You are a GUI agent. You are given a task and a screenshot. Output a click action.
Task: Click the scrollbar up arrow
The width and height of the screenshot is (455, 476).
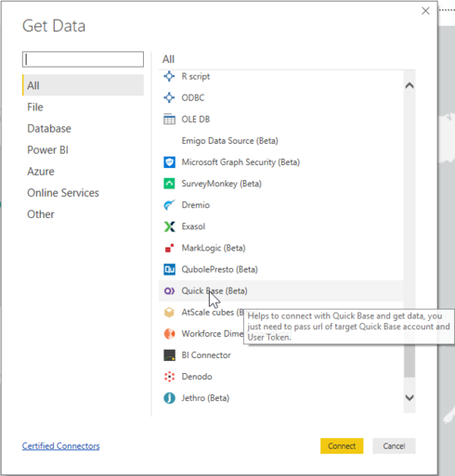tap(409, 85)
